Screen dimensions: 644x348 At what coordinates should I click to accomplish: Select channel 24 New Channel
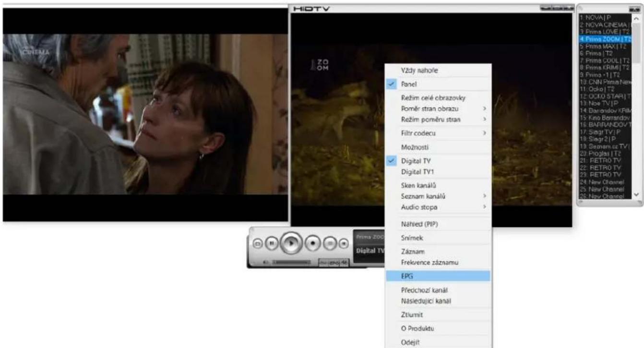605,182
